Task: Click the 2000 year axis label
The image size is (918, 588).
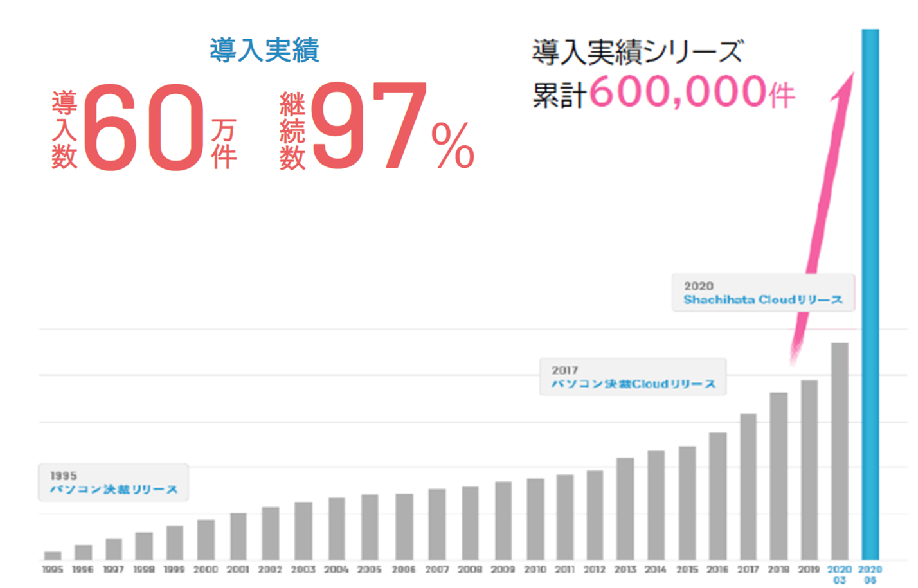Action: (206, 569)
